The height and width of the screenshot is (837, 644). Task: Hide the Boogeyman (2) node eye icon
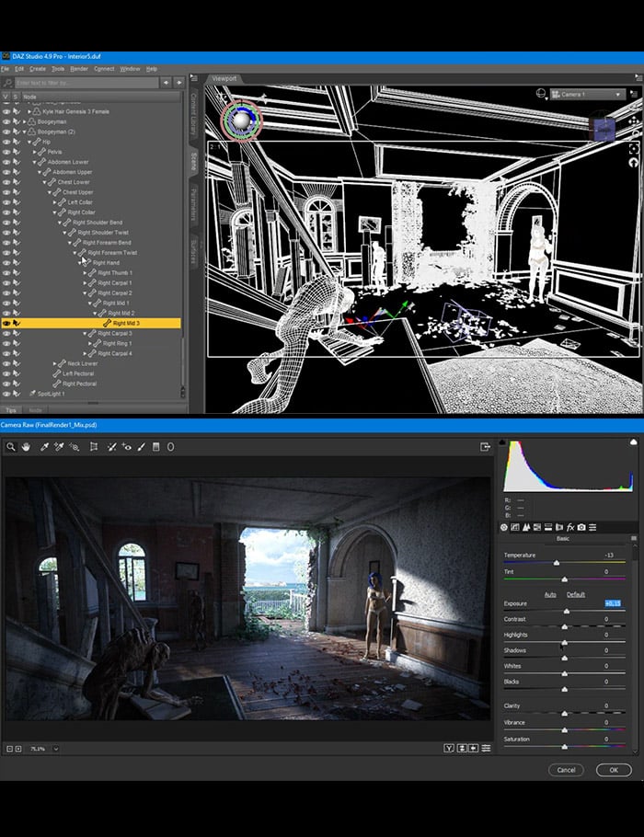click(6, 132)
